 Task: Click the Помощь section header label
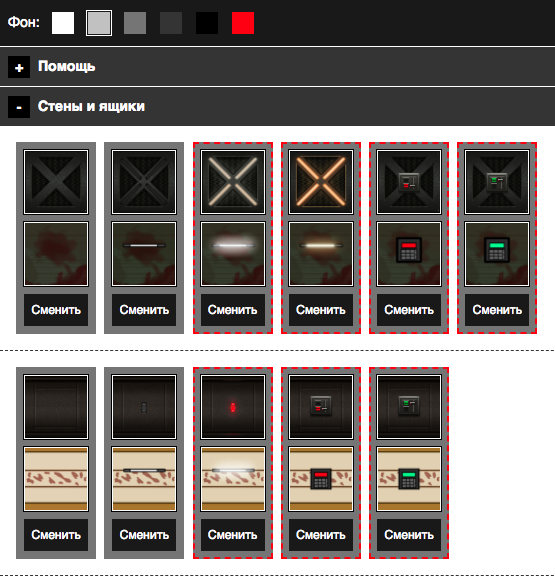[x=66, y=66]
